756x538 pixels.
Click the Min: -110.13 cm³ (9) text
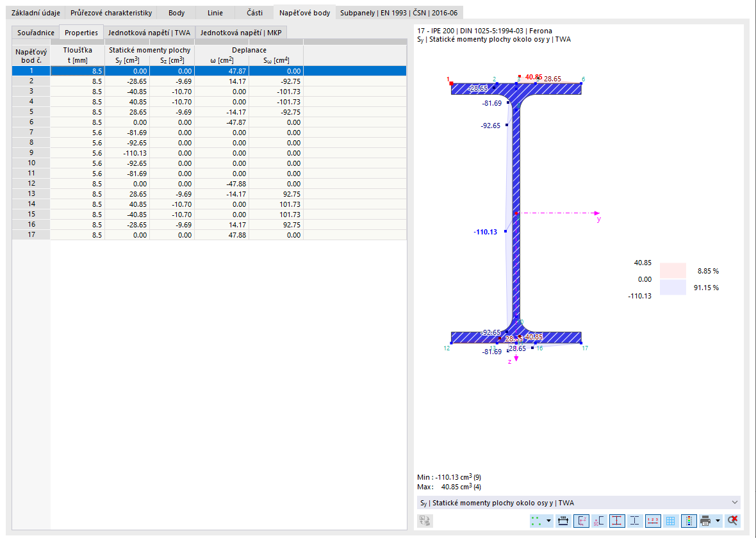pyautogui.click(x=449, y=477)
